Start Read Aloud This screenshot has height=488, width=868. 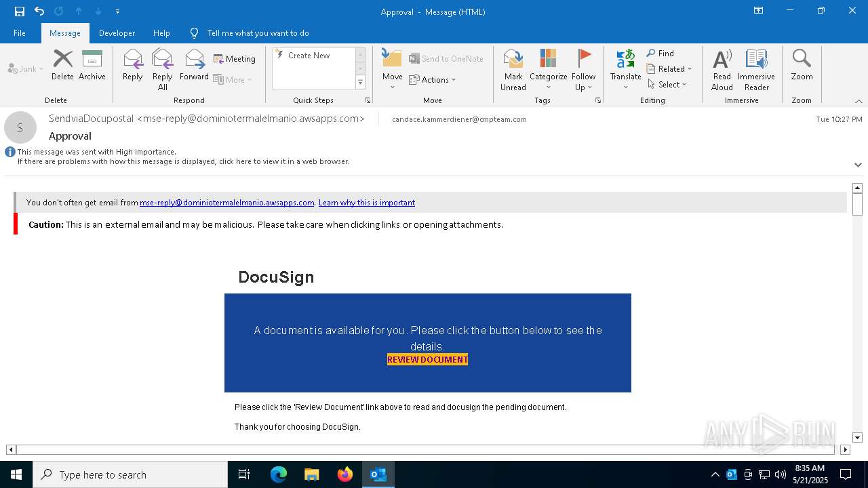click(722, 69)
